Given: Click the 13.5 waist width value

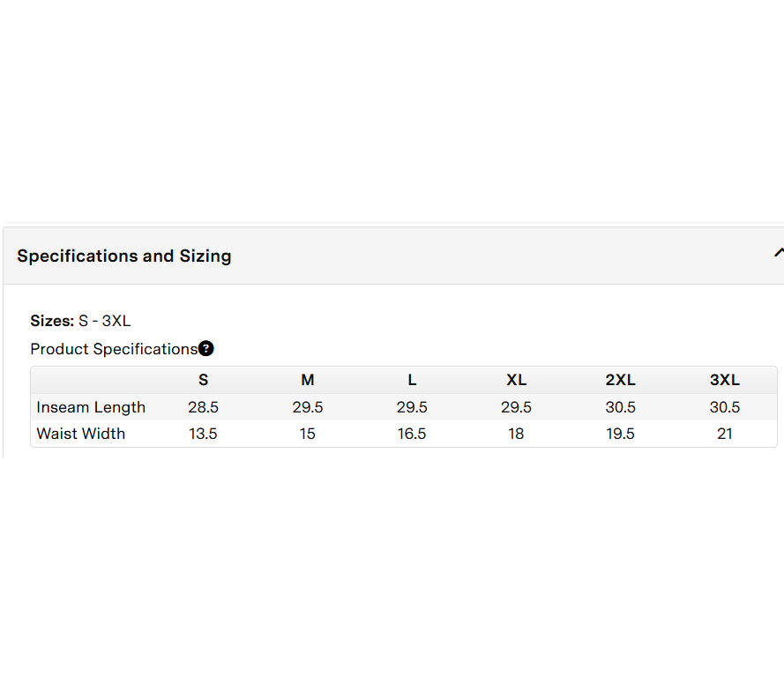Looking at the screenshot, I should 204,434.
